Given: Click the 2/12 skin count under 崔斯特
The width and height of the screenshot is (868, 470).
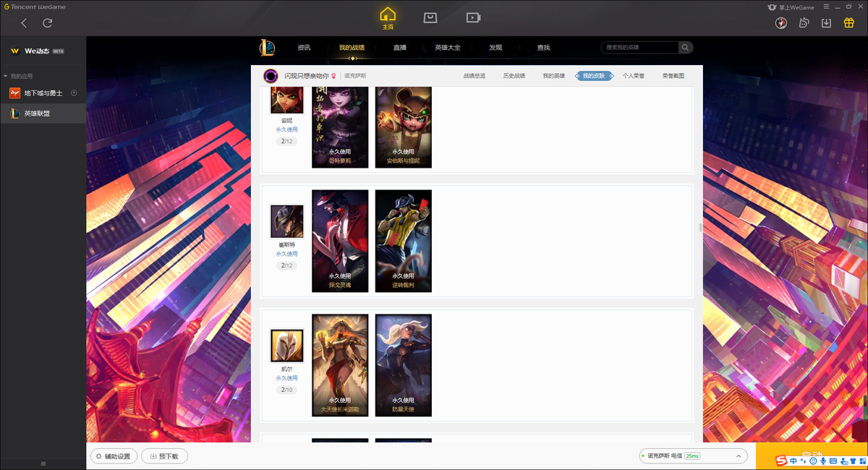Looking at the screenshot, I should [x=287, y=265].
